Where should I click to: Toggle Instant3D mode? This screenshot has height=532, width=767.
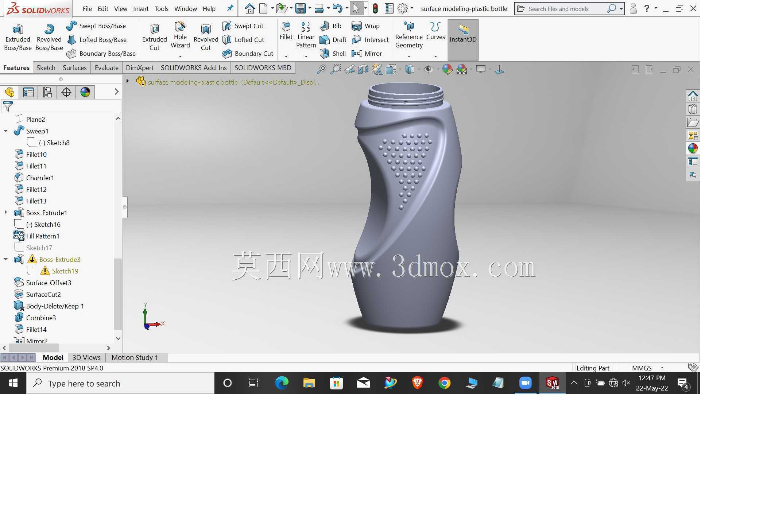(463, 39)
